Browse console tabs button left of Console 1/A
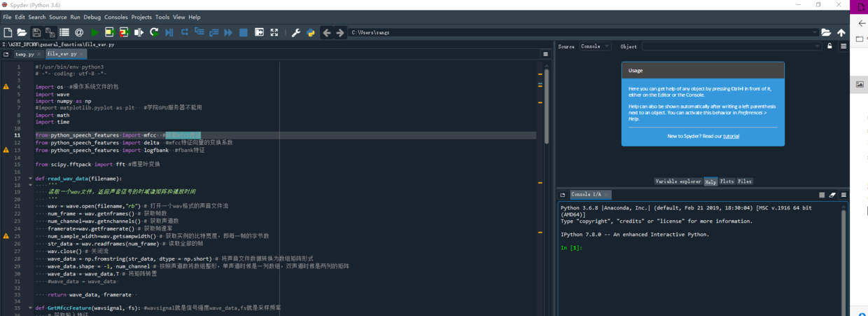 point(563,195)
